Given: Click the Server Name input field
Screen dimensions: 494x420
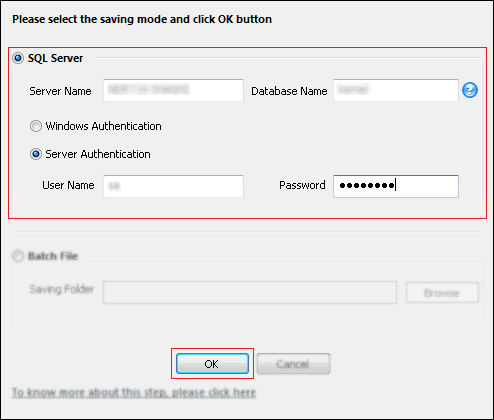Looking at the screenshot, I should point(173,90).
